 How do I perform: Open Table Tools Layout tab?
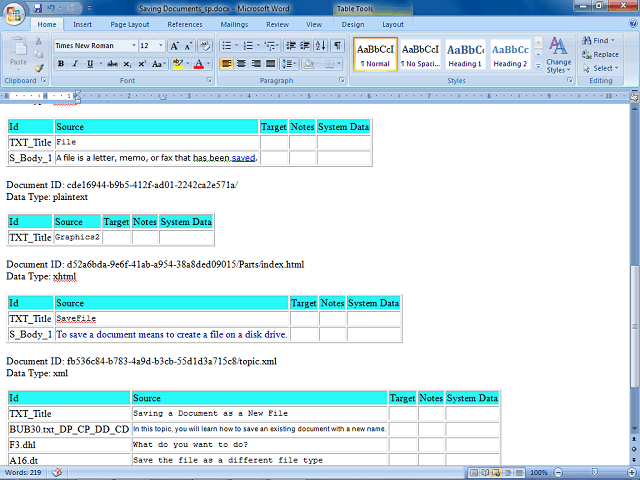(393, 24)
